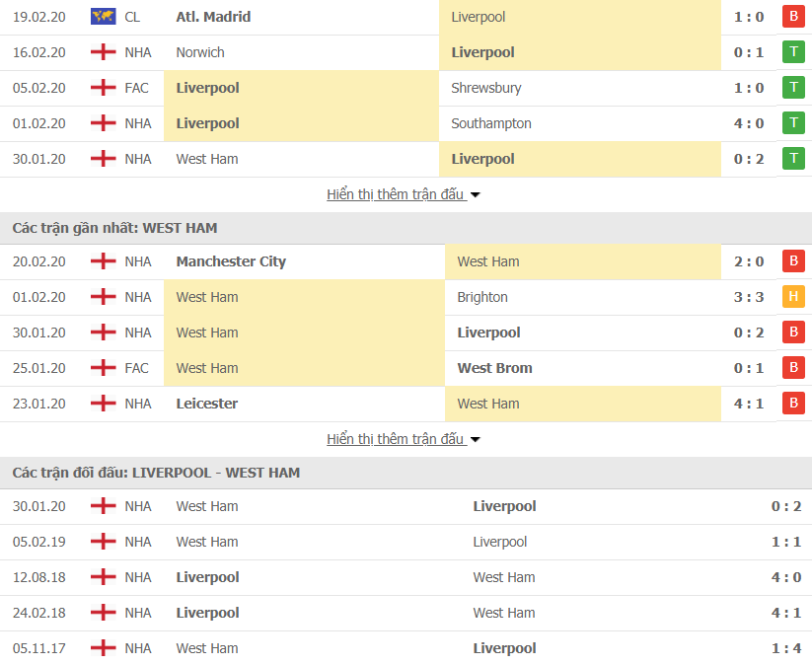Open the Manchester City team page

(231, 260)
